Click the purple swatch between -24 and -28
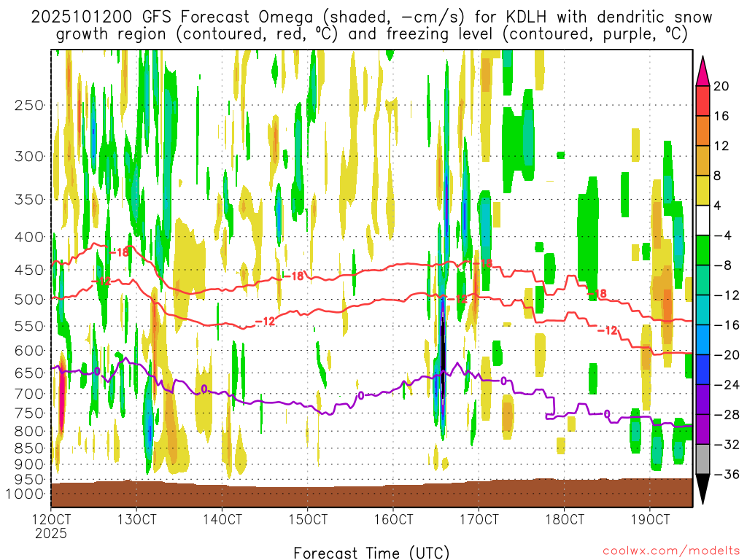The image size is (747, 560). point(703,400)
